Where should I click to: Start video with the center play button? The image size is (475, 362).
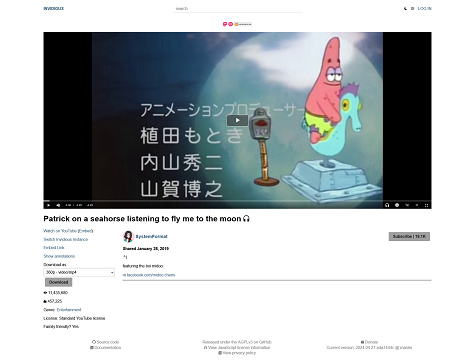[x=237, y=120]
